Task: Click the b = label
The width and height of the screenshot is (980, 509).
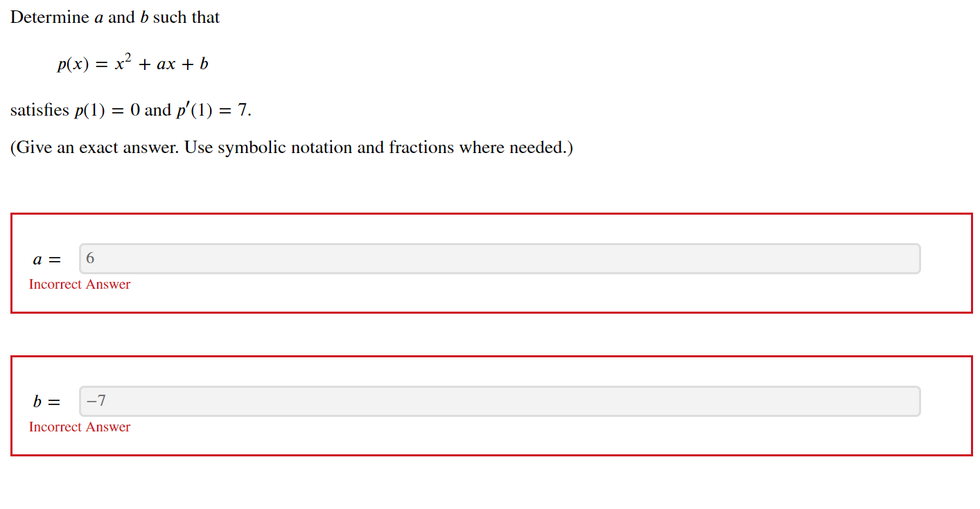Action: tap(46, 401)
